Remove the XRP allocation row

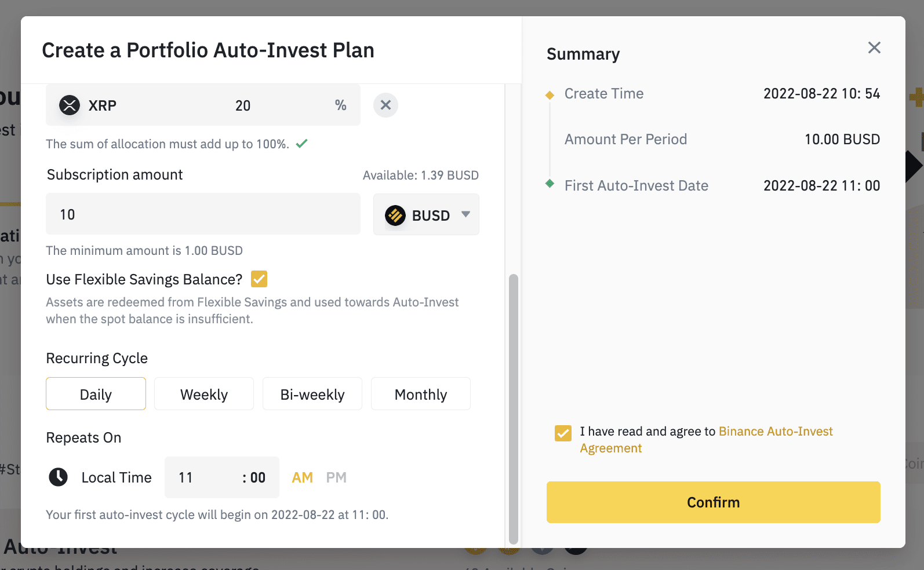click(385, 105)
